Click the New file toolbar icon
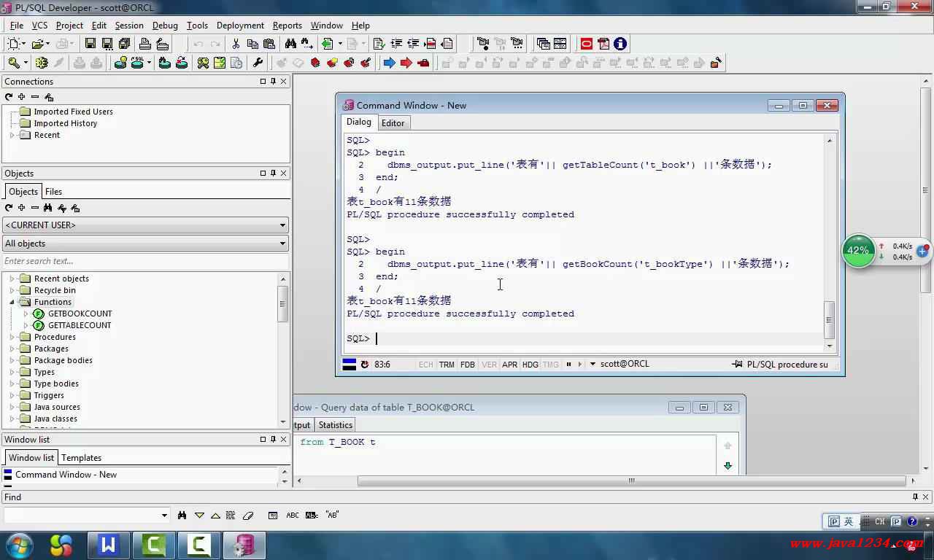This screenshot has width=934, height=560. (x=12, y=44)
